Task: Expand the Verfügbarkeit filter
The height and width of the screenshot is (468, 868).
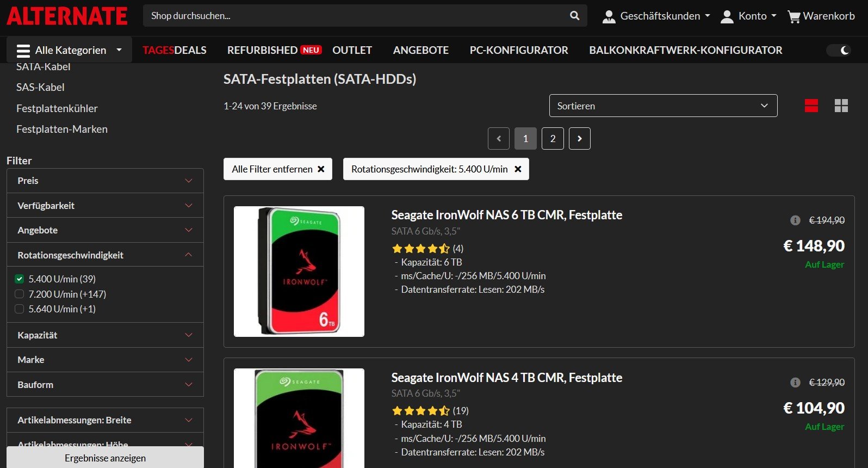Action: (x=105, y=206)
